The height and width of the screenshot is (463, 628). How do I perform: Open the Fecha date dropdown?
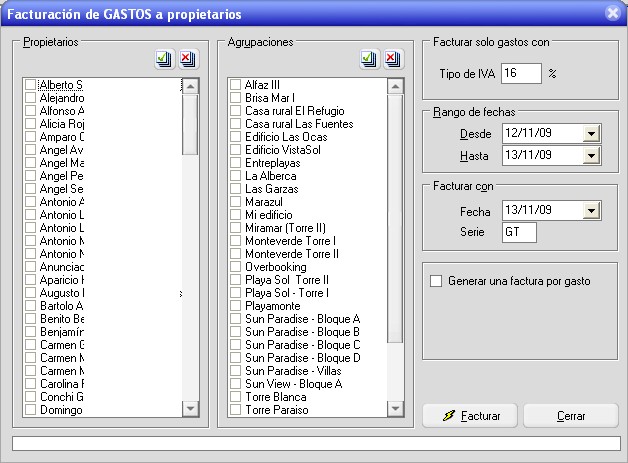pos(592,210)
